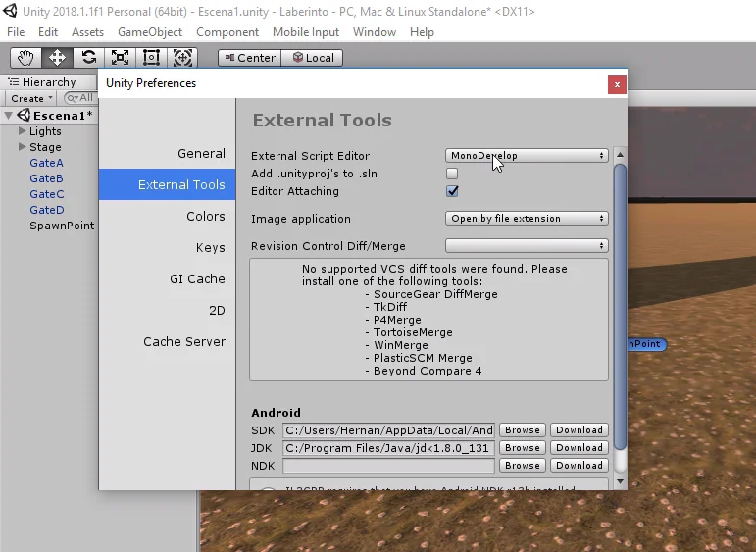This screenshot has width=756, height=552.
Task: Select GateB in the Hierarchy
Action: coord(46,178)
